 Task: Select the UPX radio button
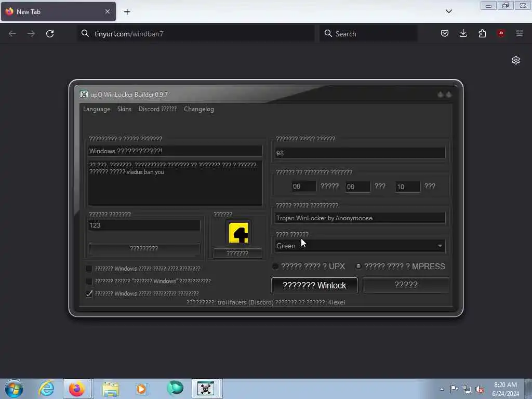coord(275,267)
